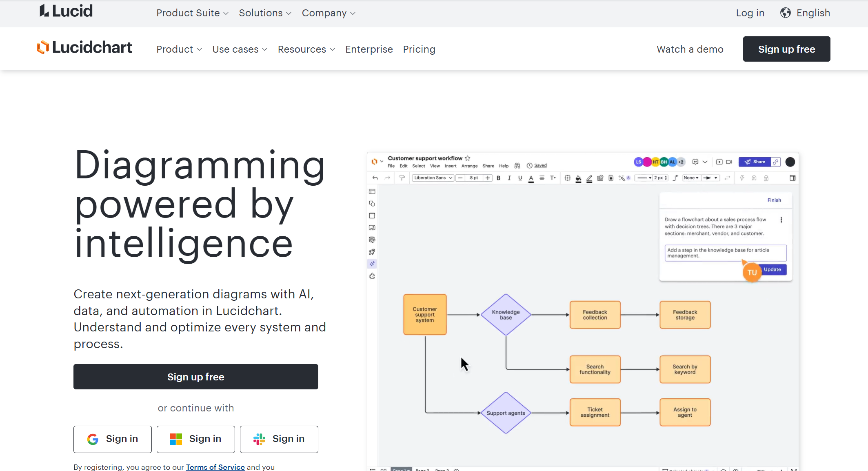
Task: Click the presentation play icon
Action: [x=719, y=162]
